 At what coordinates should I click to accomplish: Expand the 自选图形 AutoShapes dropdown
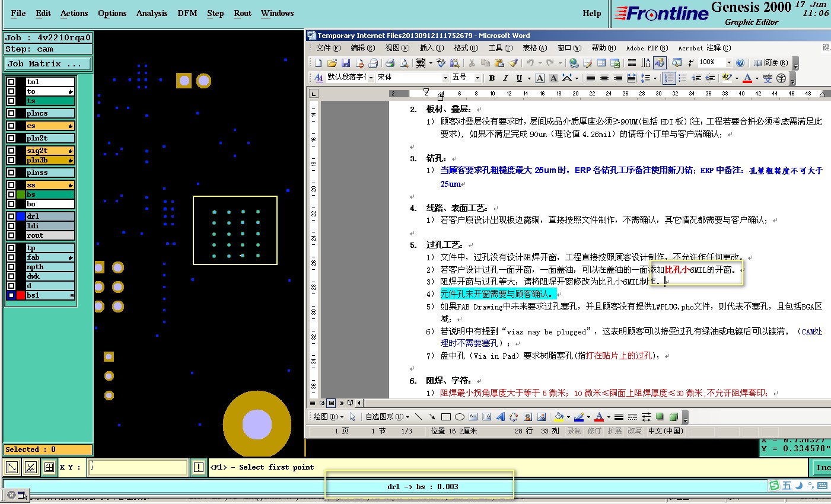pyautogui.click(x=387, y=417)
